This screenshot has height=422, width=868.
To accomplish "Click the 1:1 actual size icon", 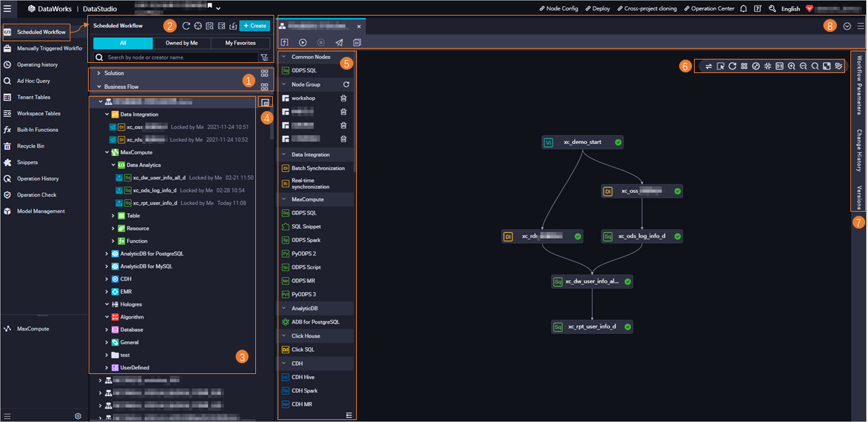I will (779, 66).
